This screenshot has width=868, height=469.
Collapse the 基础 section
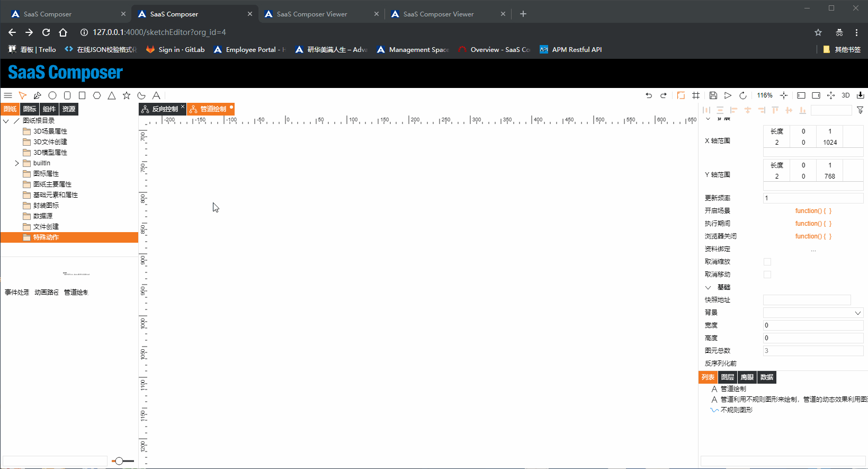[x=708, y=287]
